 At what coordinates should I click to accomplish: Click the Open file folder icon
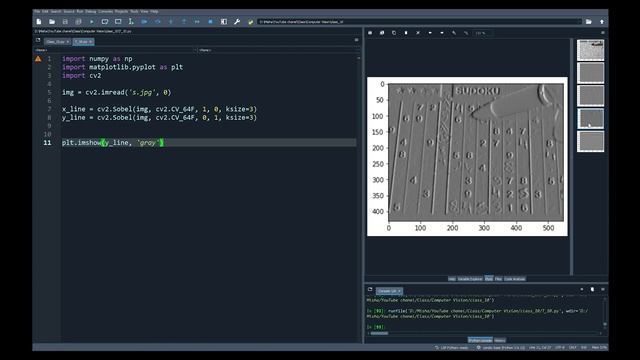tap(52, 22)
